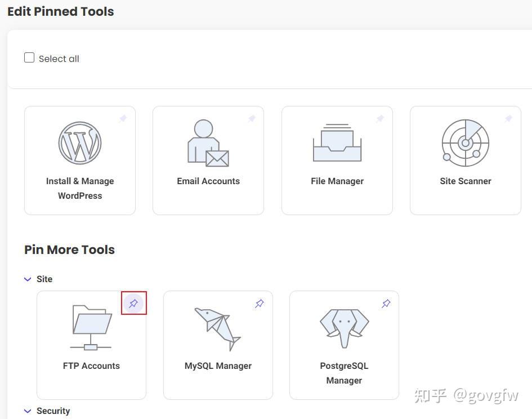Open the Install & Manage WordPress icon
This screenshot has height=419, width=532.
coord(79,142)
